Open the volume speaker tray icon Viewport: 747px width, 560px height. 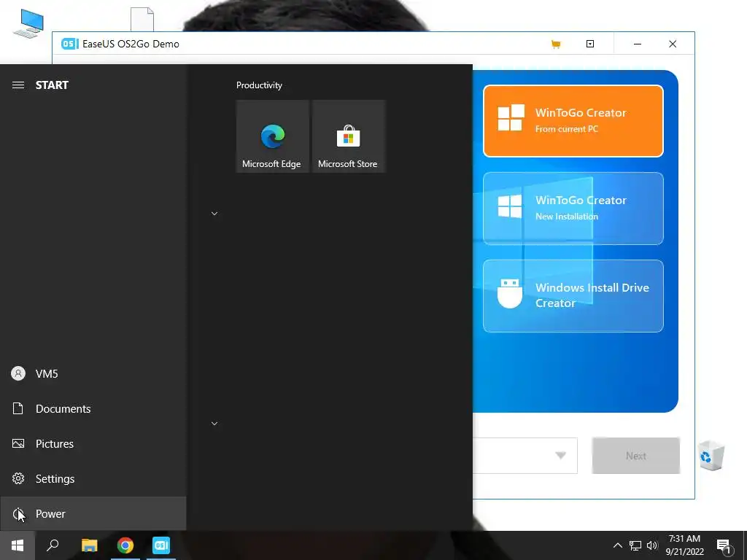[652, 545]
